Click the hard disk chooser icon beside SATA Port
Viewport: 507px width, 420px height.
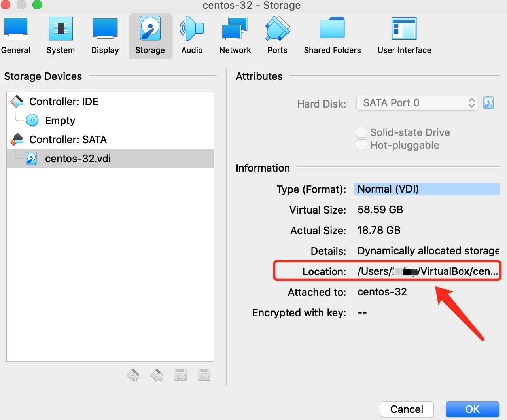(x=488, y=102)
